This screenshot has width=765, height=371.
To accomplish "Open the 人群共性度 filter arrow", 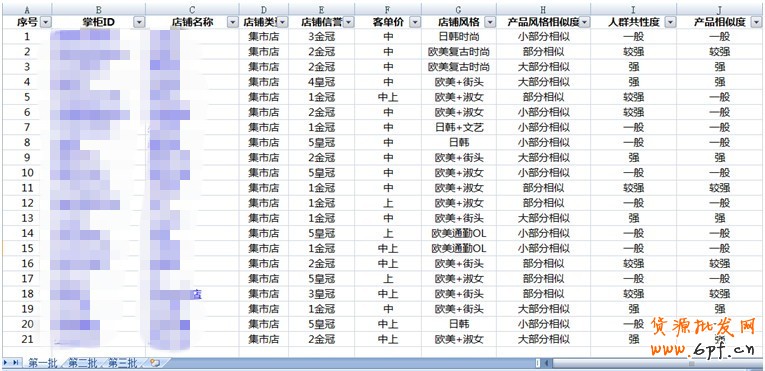I will click(x=670, y=22).
